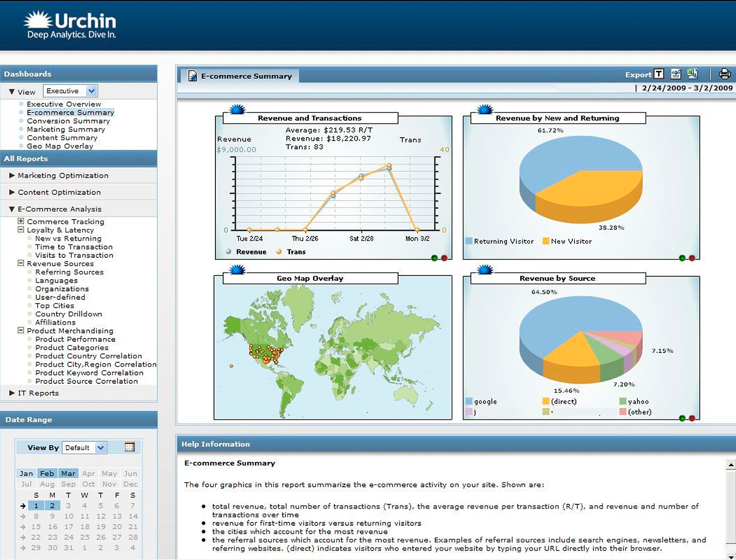Viewport: 736px width, 560px height.
Task: Select week row arrow for March 29
Action: tap(22, 548)
